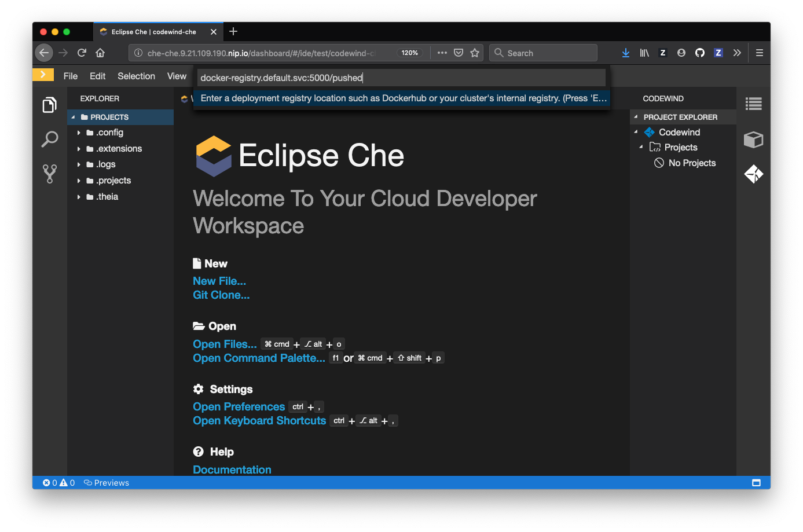Click into the deployment registry input field
The width and height of the screenshot is (803, 532).
[x=401, y=78]
